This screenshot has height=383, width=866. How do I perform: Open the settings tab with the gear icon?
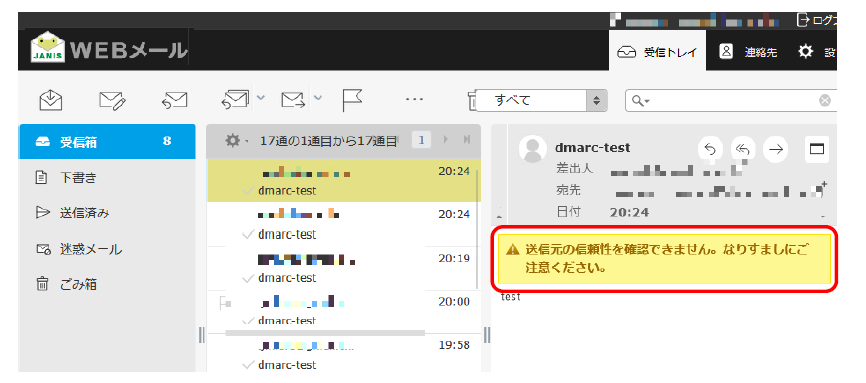coord(816,53)
